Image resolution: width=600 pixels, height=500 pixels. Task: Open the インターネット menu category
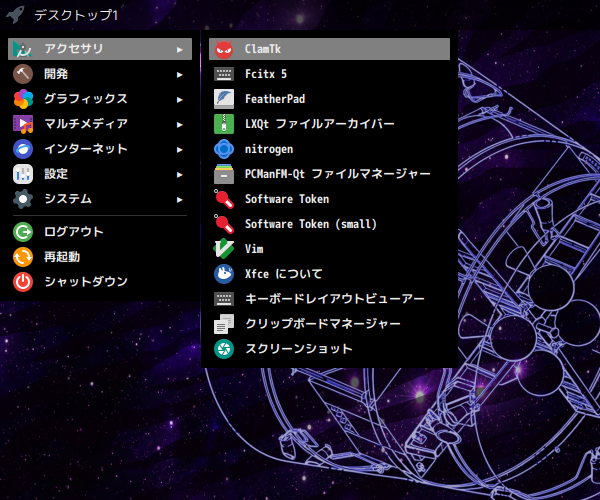click(x=100, y=149)
